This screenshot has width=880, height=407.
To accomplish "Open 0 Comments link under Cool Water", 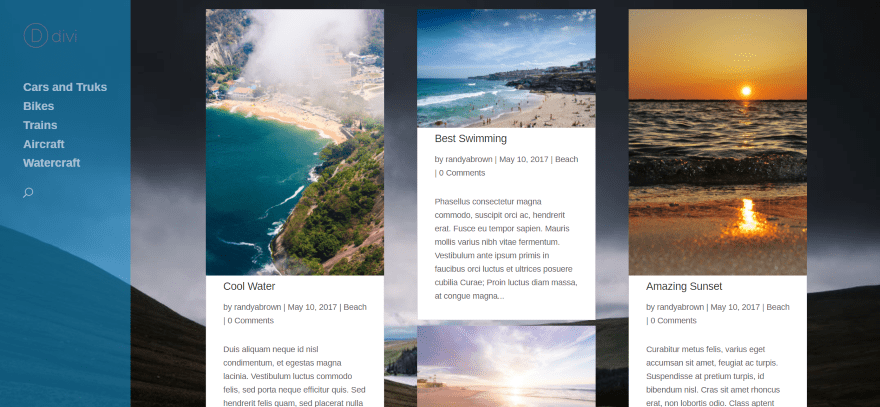I will click(x=250, y=321).
